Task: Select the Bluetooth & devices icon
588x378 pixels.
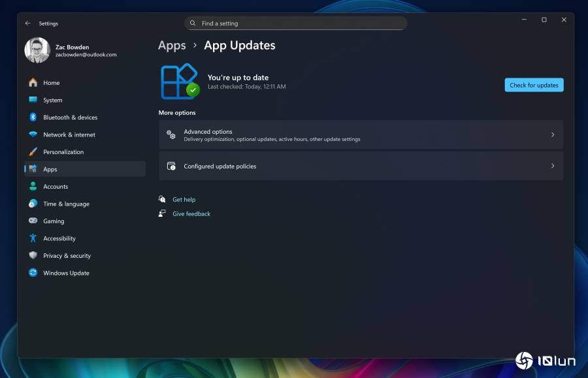Action: (x=33, y=118)
